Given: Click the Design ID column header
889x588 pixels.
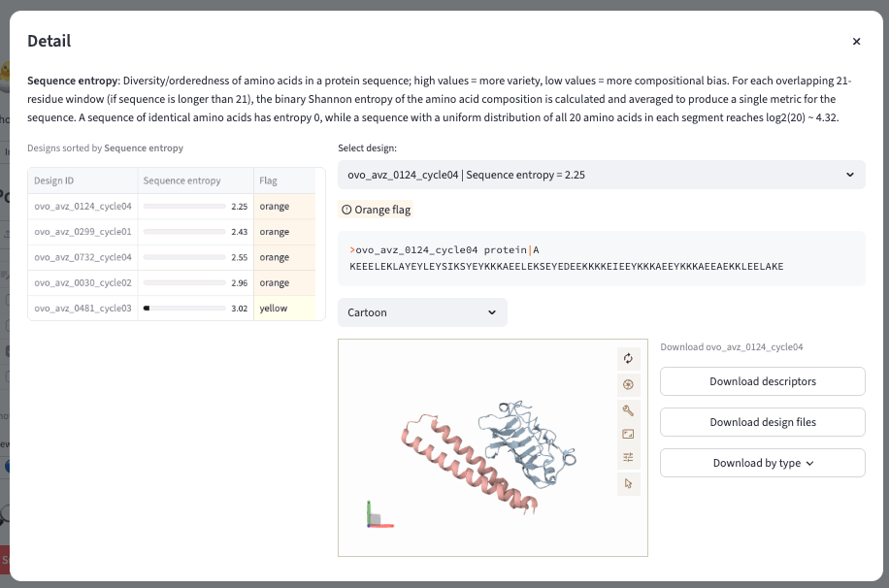Looking at the screenshot, I should (53, 180).
